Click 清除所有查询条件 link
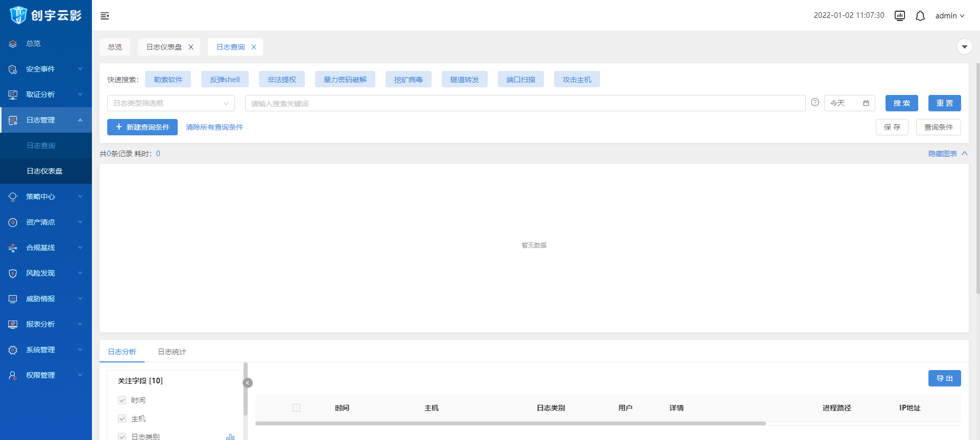Screen dimensions: 980x440 [x=214, y=127]
